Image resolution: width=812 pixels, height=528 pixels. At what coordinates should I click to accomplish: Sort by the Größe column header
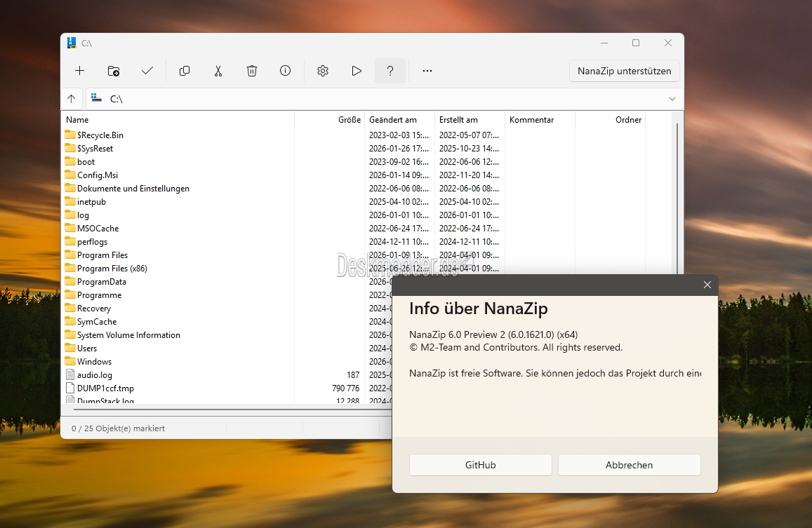point(349,120)
